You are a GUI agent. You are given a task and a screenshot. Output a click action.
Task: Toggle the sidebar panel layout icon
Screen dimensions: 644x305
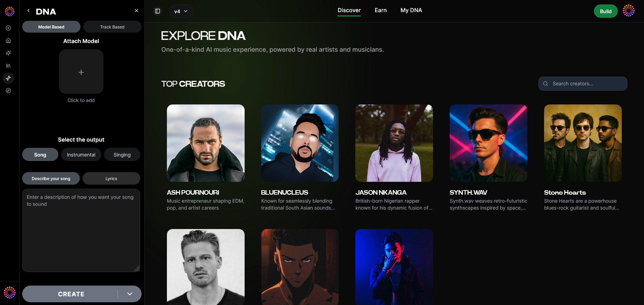coord(158,11)
